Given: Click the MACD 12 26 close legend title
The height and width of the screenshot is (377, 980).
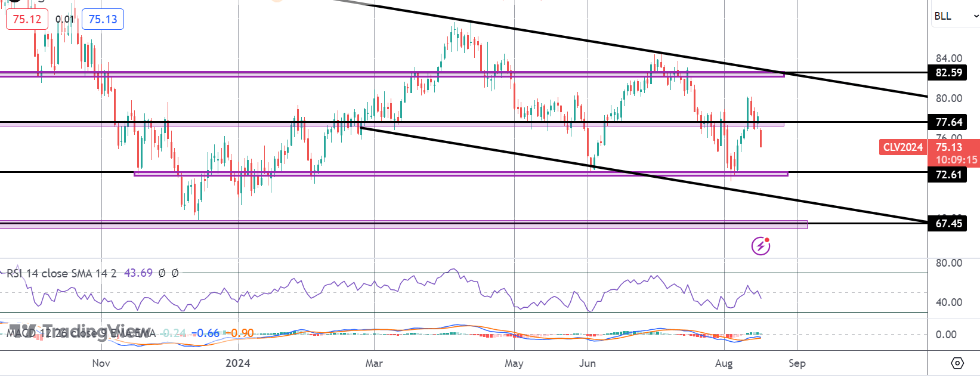Looking at the screenshot, I should tap(81, 333).
